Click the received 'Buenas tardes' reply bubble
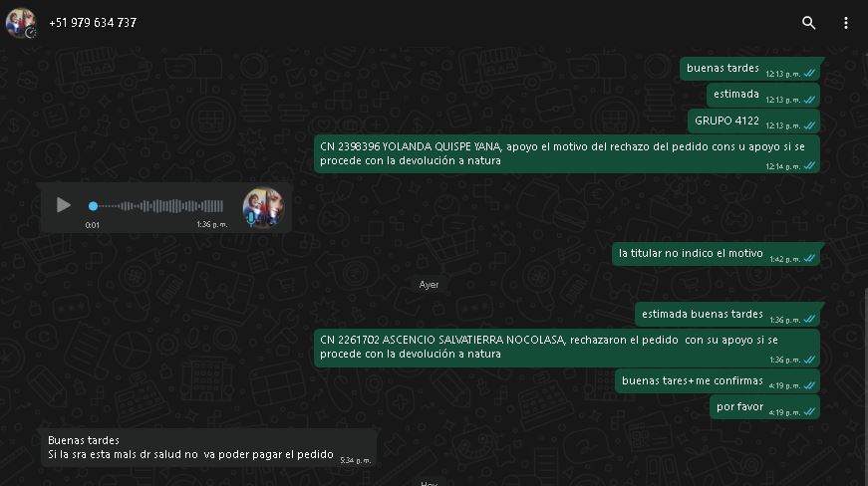The width and height of the screenshot is (868, 486). point(208,448)
